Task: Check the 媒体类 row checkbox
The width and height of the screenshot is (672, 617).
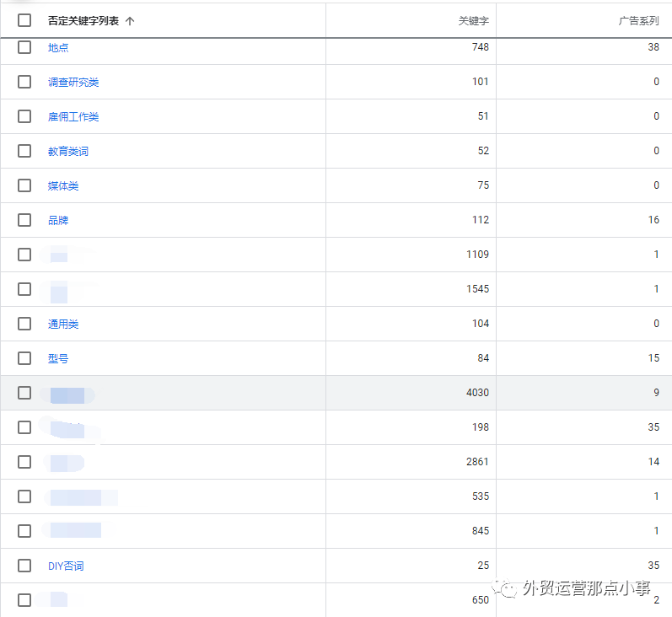Action: 24,185
